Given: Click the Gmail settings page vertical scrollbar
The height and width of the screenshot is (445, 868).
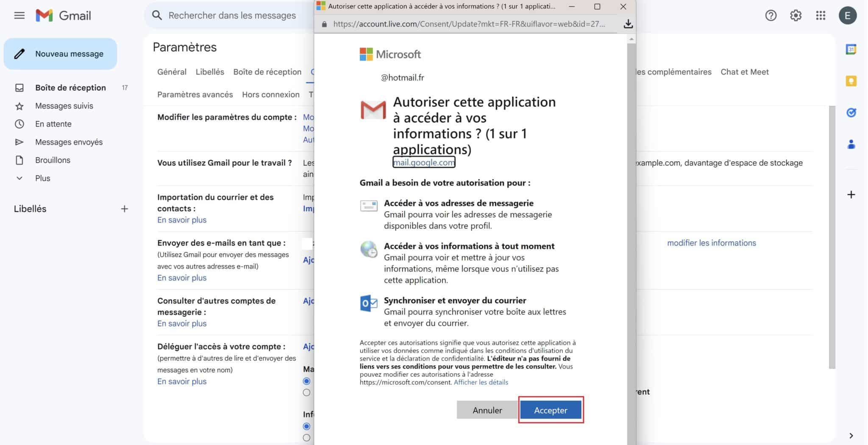Looking at the screenshot, I should point(832,237).
